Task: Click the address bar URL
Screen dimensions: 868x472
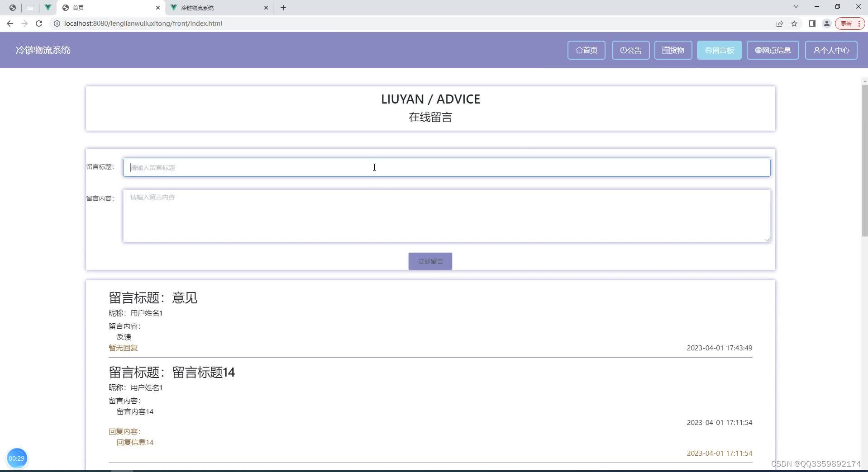Action: [143, 24]
